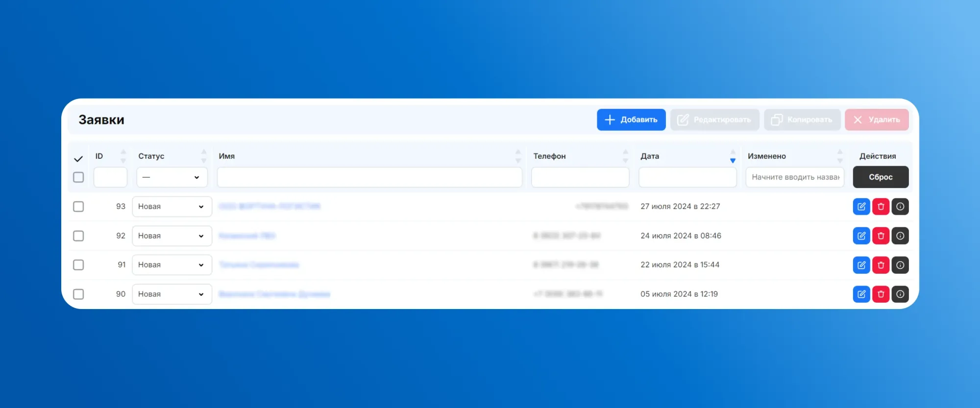Image resolution: width=980 pixels, height=408 pixels.
Task: Open status dropdown for request 93
Action: pyautogui.click(x=172, y=206)
